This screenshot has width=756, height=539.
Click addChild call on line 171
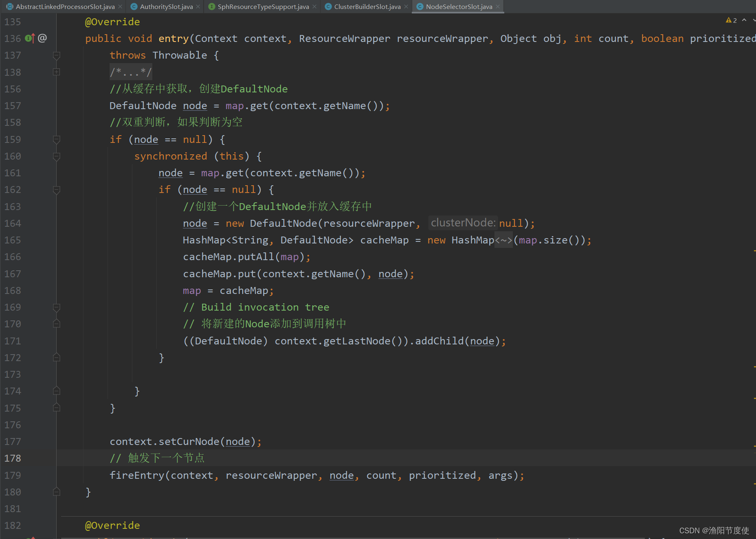click(x=439, y=341)
